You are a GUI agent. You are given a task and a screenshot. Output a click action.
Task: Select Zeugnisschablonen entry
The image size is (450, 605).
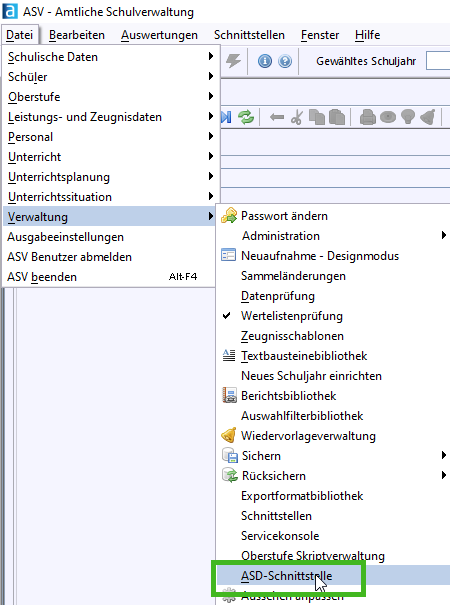pyautogui.click(x=334, y=336)
